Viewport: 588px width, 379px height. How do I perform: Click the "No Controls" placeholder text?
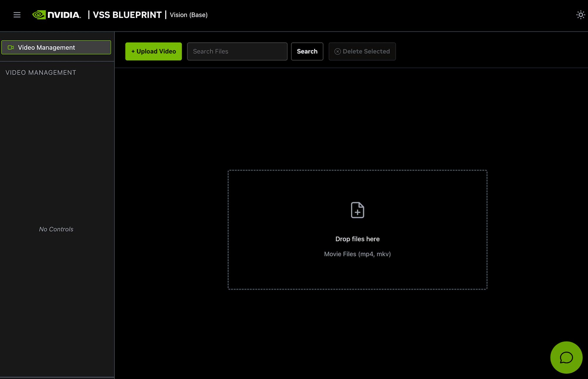(56, 229)
